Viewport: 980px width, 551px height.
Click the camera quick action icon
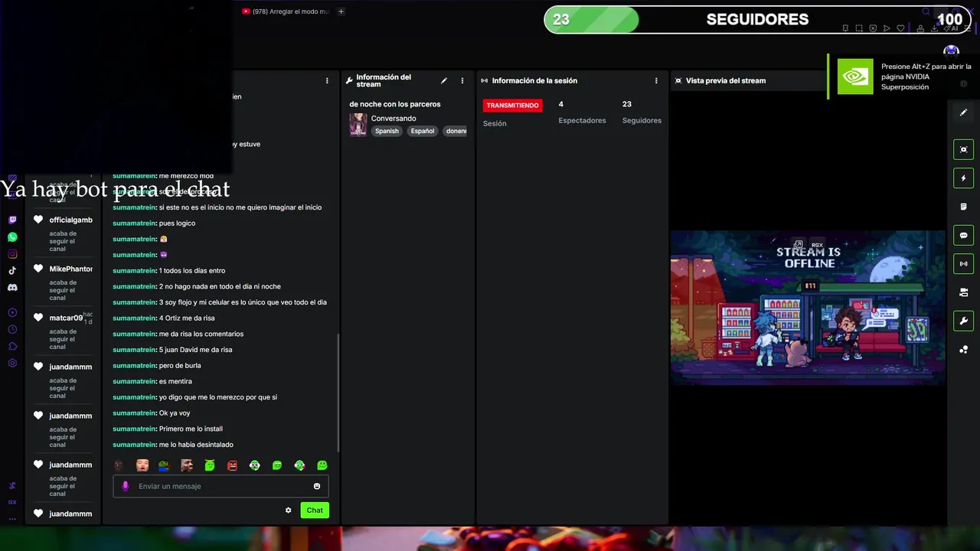coord(964,292)
